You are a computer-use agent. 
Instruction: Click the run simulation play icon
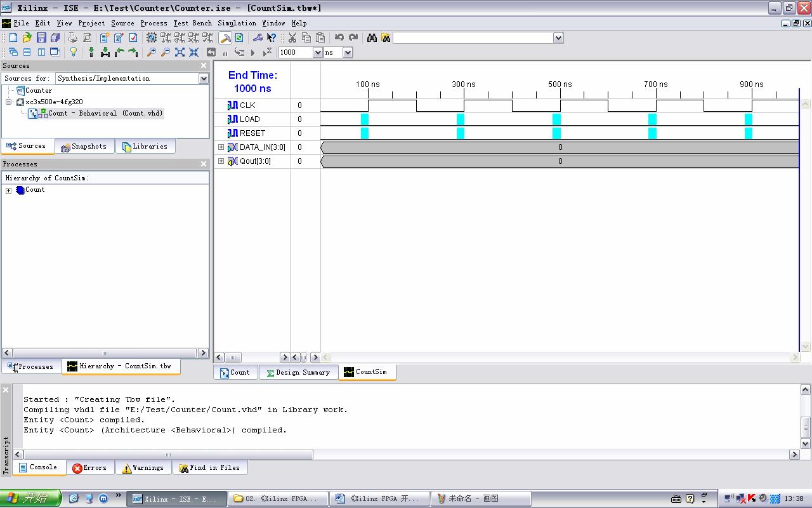click(x=253, y=53)
